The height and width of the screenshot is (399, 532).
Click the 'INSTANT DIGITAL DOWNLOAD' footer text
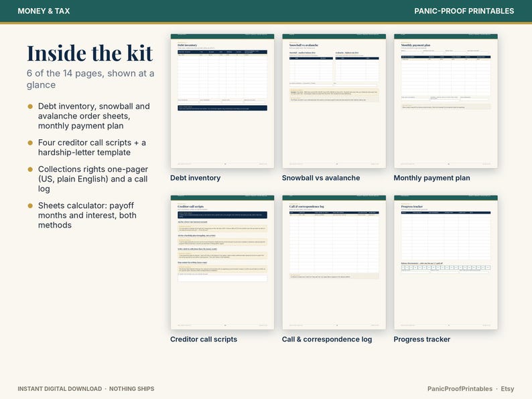pos(60,389)
